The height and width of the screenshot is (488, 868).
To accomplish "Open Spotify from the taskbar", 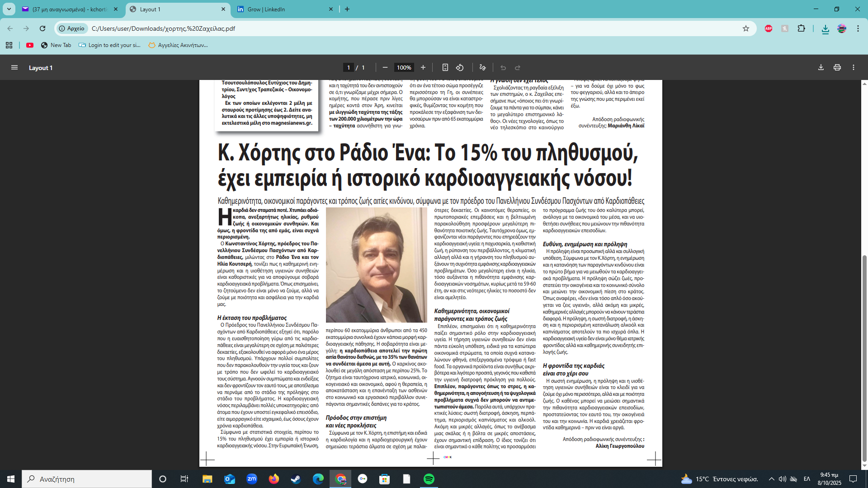I will point(429,479).
